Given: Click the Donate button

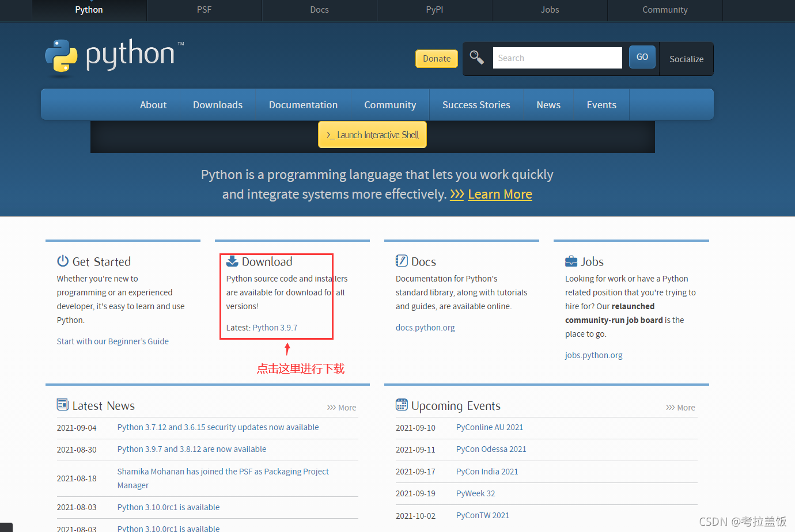Looking at the screenshot, I should point(437,59).
